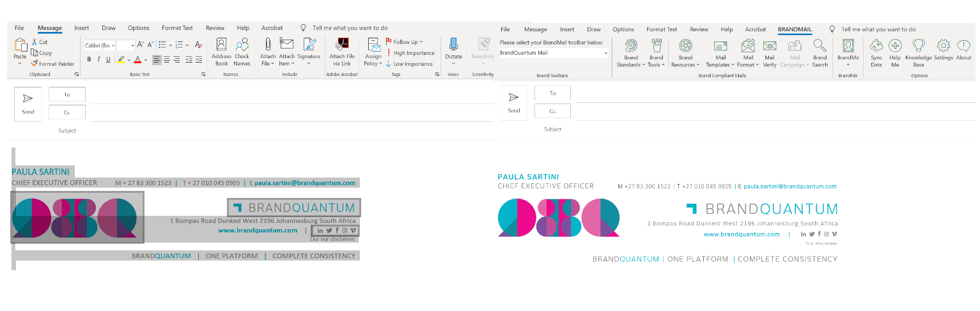
Task: Toggle Underline formatting
Action: [108, 59]
